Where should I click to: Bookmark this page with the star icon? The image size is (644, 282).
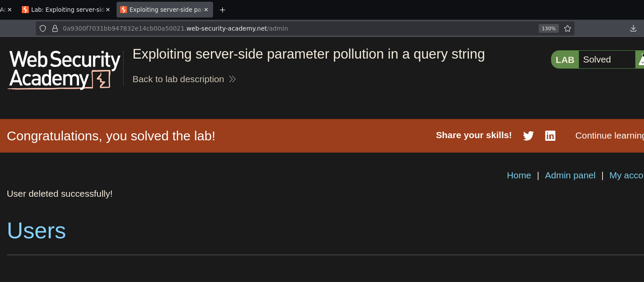568,28
